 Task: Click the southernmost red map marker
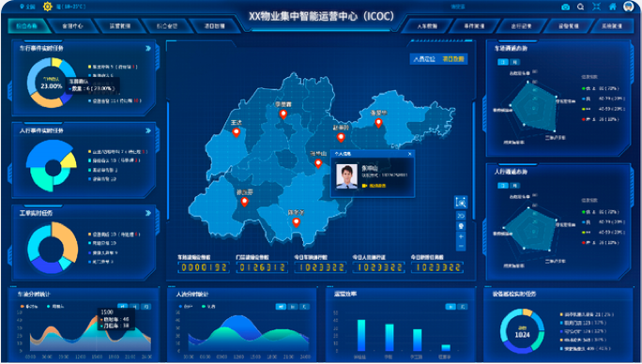pyautogui.click(x=296, y=222)
